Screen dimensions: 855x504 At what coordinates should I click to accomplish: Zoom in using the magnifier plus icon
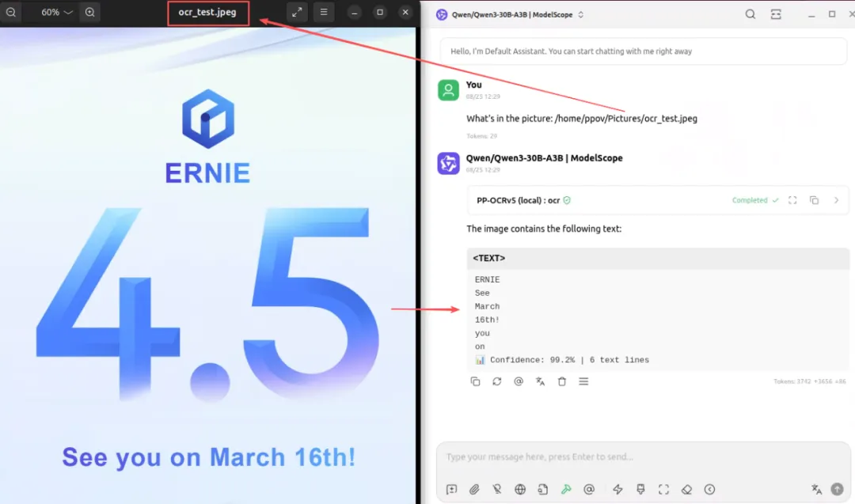coord(90,12)
